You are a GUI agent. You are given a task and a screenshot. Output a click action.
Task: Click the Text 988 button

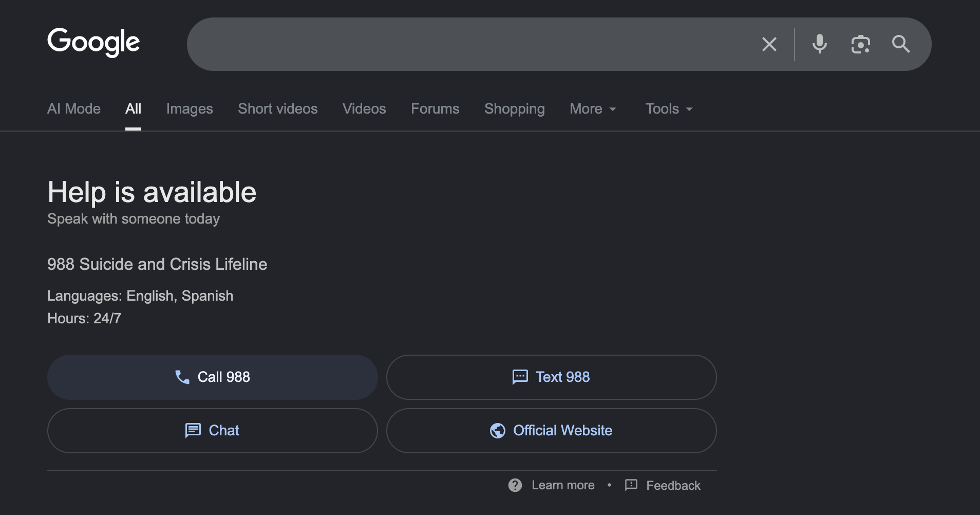pyautogui.click(x=552, y=377)
